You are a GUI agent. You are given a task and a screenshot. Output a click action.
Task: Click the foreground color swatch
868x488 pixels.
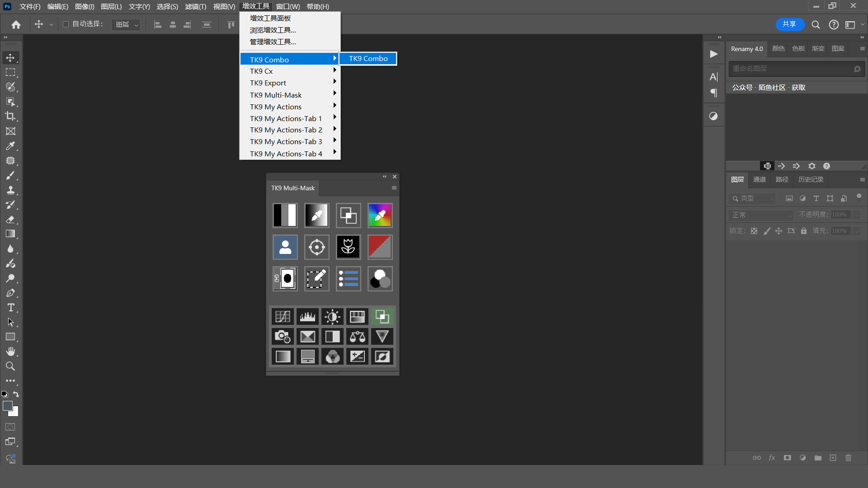[7, 406]
